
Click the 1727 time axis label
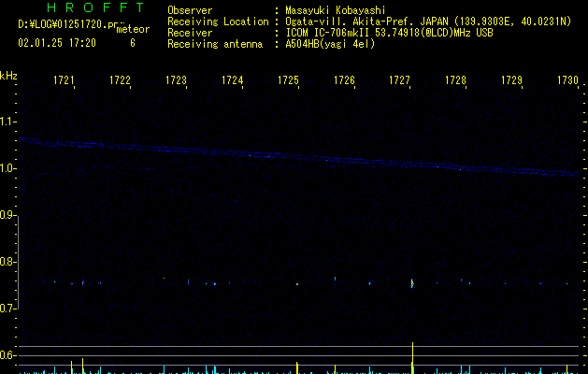pyautogui.click(x=399, y=80)
